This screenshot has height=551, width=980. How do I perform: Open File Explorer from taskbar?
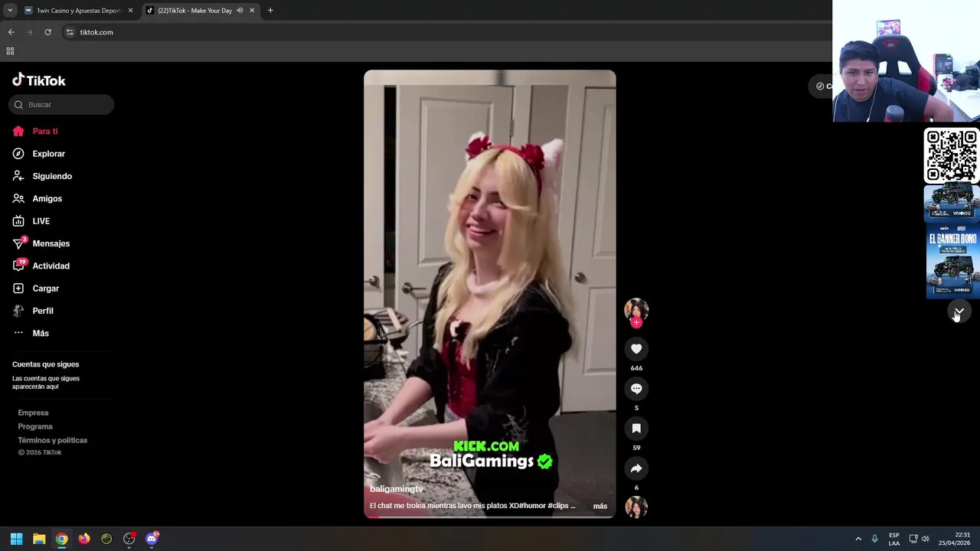[x=39, y=539]
